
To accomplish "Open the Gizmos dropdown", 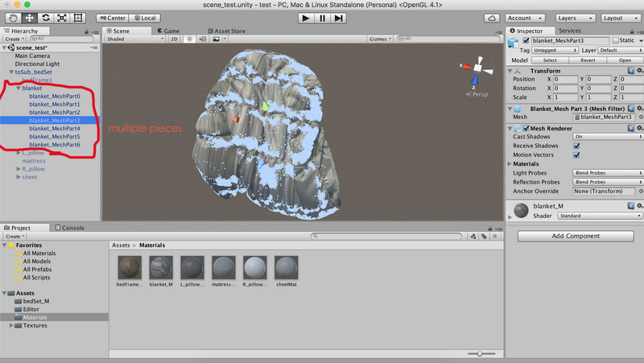I will 380,39.
